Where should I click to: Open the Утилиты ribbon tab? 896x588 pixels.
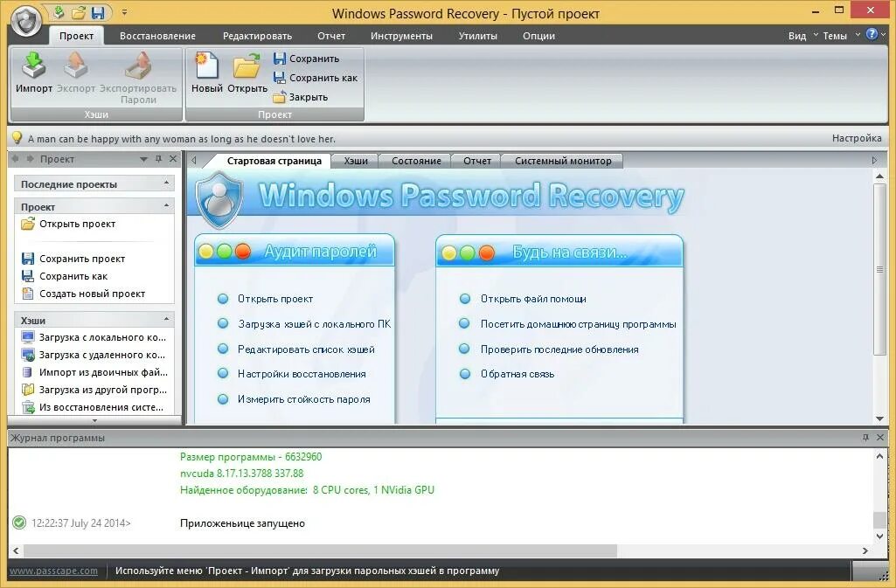[477, 36]
